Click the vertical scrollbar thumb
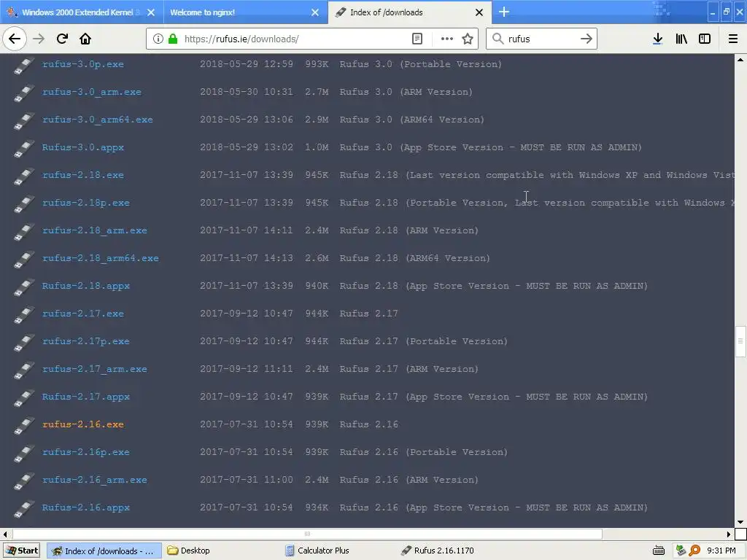Image resolution: width=747 pixels, height=560 pixels. tap(740, 341)
